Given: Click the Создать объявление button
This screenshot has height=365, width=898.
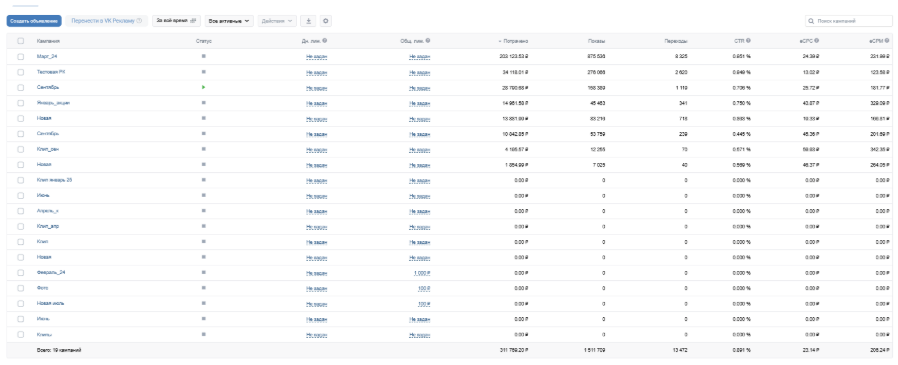Looking at the screenshot, I should [x=34, y=21].
